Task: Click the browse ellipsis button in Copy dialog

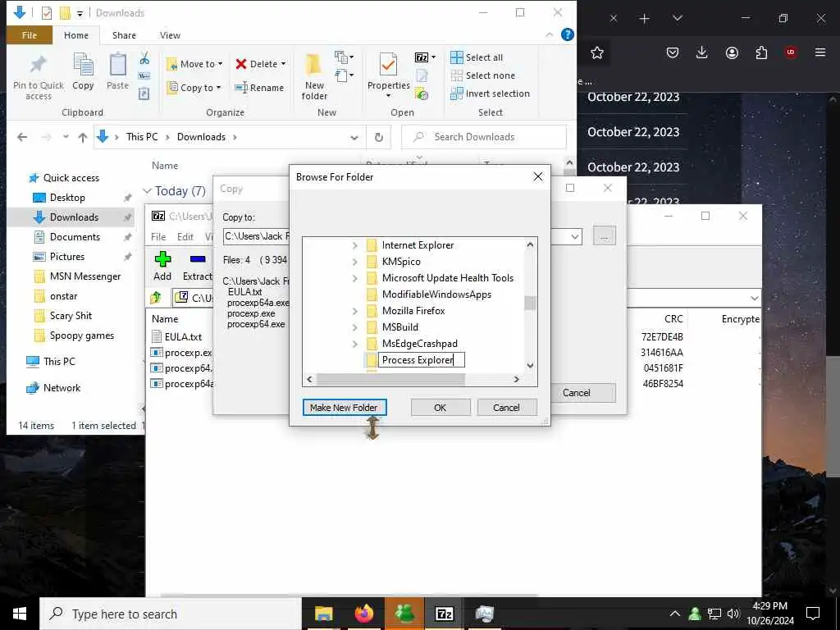Action: (605, 236)
